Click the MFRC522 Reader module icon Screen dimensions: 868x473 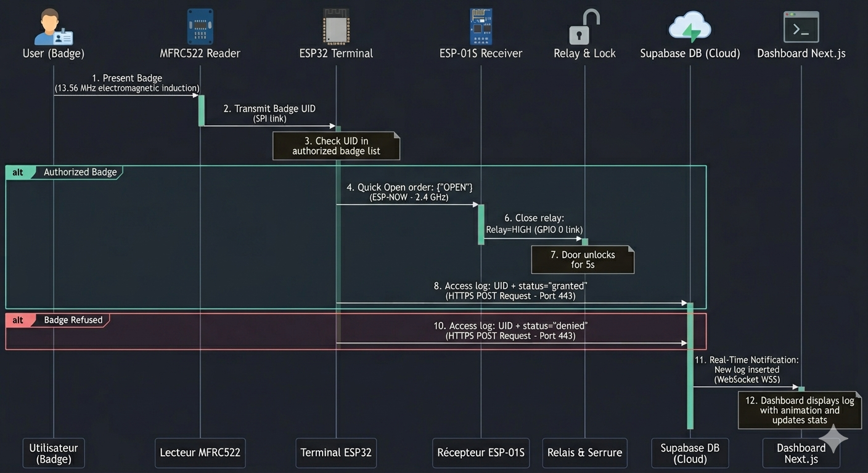[x=200, y=26]
